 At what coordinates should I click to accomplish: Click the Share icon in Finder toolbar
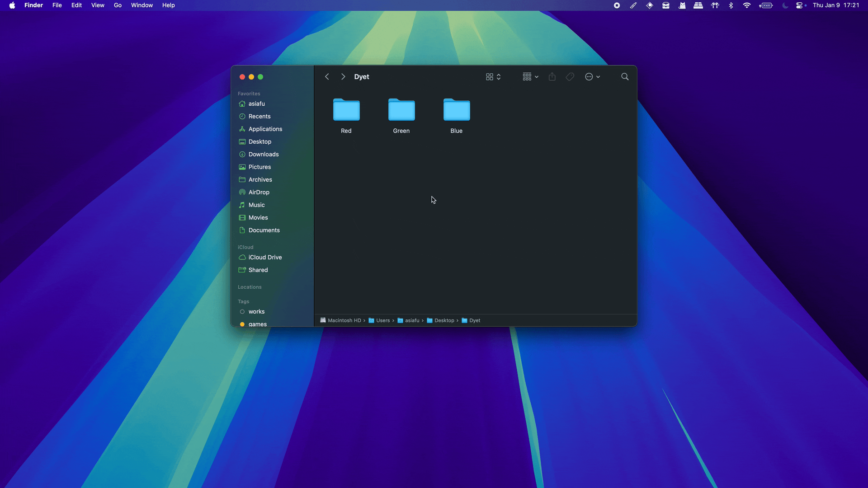tap(552, 77)
